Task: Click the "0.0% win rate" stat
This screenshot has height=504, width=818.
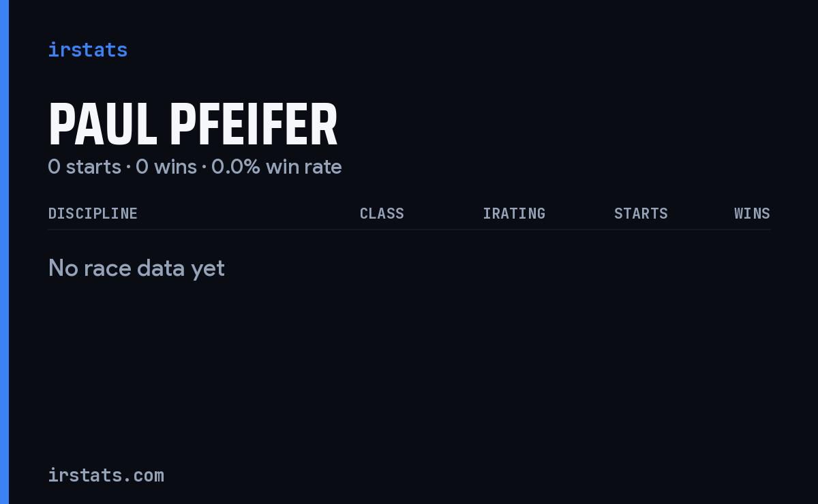Action: point(277,167)
